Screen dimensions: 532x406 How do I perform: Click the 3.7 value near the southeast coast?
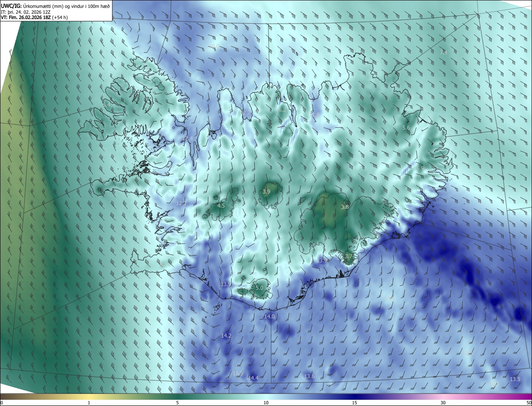coord(348,257)
